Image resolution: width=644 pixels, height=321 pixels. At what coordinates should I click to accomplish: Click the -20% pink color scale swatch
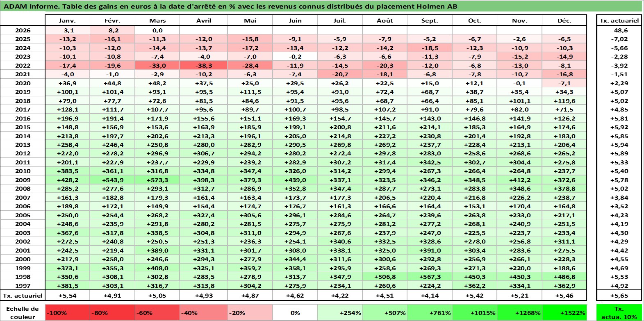[x=250, y=312]
